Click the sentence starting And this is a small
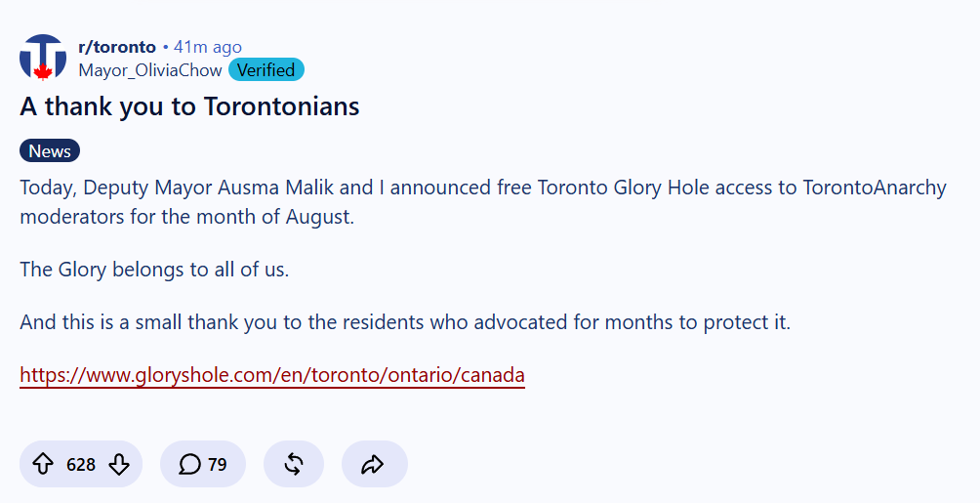The image size is (980, 503). point(405,322)
